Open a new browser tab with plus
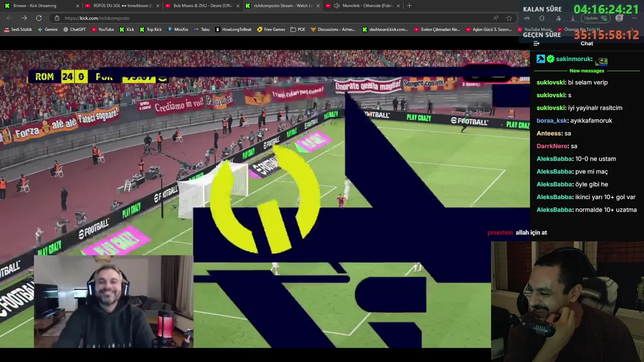Image resolution: width=644 pixels, height=362 pixels. coord(409,6)
